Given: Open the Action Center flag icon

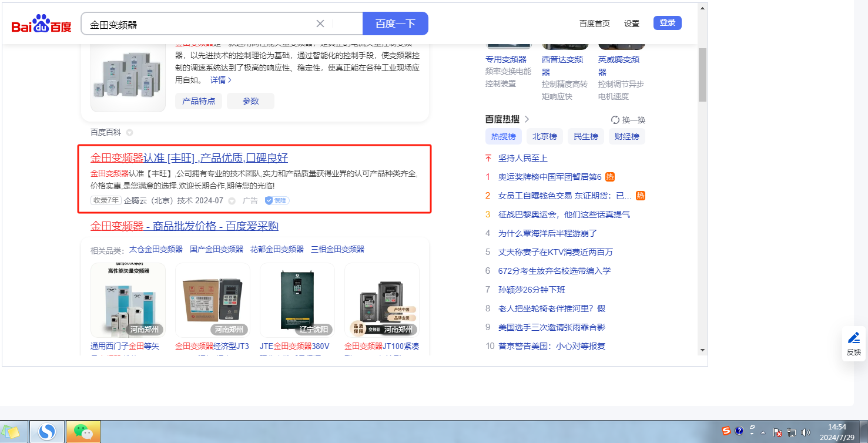Looking at the screenshot, I should click(777, 432).
